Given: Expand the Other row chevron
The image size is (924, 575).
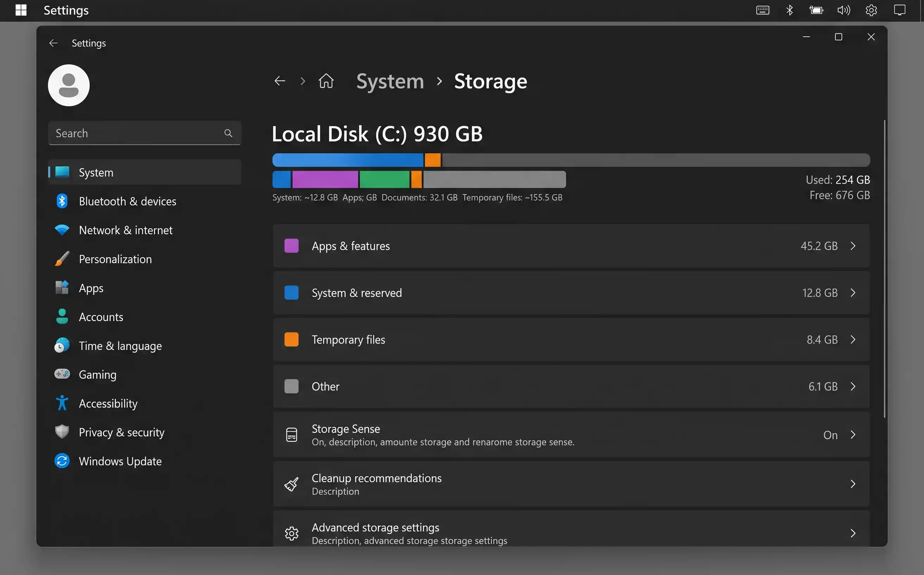Looking at the screenshot, I should (853, 387).
